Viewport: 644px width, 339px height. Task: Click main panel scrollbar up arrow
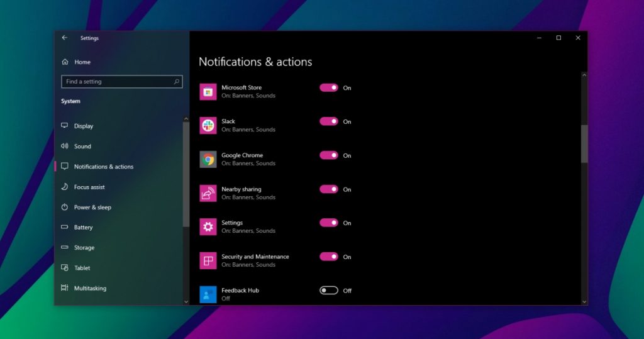click(584, 75)
